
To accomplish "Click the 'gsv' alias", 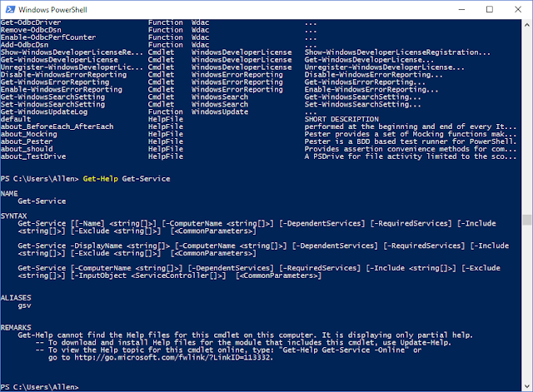I will click(x=24, y=305).
